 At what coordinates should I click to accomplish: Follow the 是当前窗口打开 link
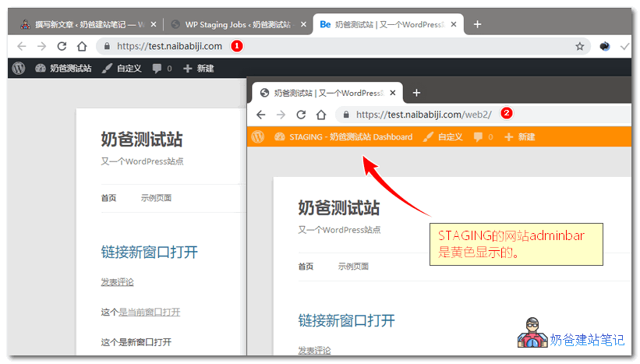click(149, 313)
